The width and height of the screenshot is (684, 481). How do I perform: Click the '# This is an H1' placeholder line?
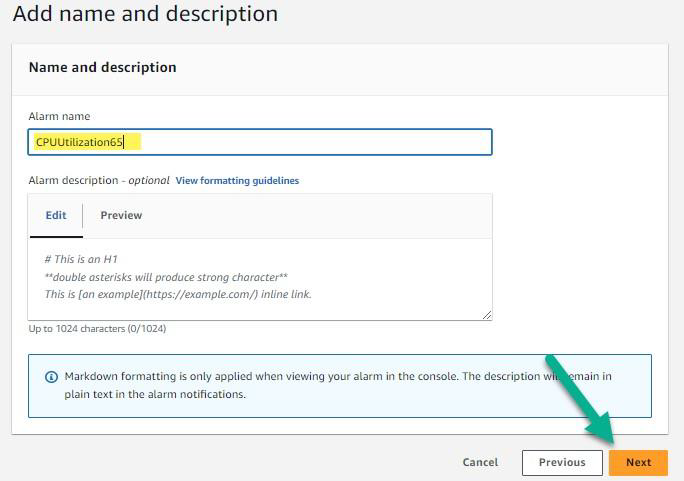[x=81, y=259]
